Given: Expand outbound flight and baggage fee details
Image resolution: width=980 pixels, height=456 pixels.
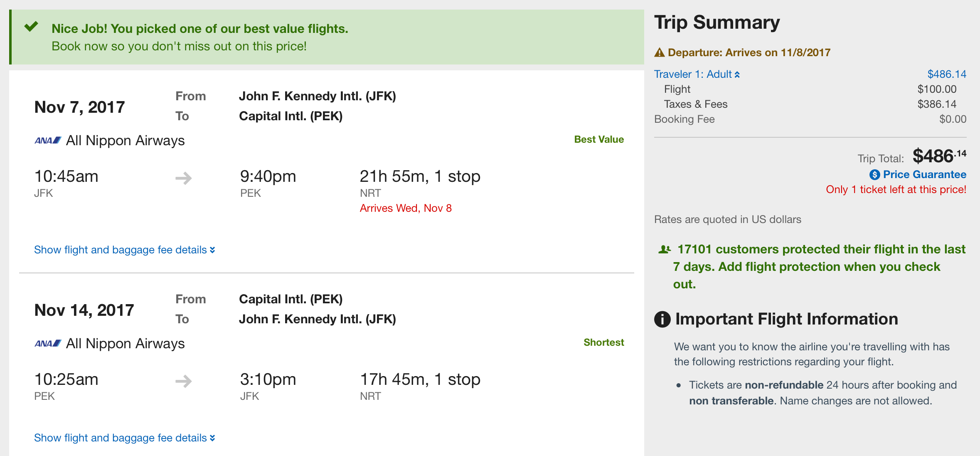Looking at the screenshot, I should point(124,250).
